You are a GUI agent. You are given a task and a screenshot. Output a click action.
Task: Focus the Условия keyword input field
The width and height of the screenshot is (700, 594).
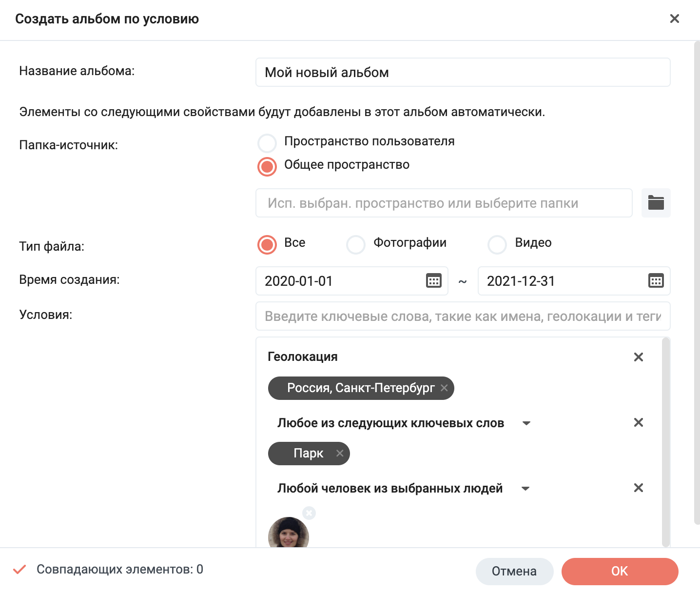tap(463, 317)
